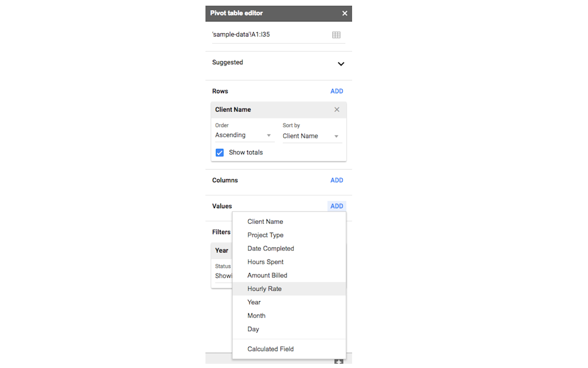Collapse the Suggested section chevron

(341, 64)
